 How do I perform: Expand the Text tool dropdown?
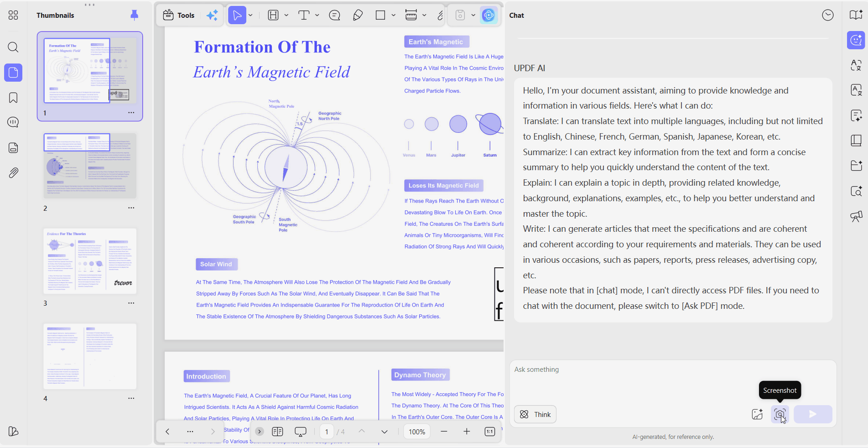point(317,15)
